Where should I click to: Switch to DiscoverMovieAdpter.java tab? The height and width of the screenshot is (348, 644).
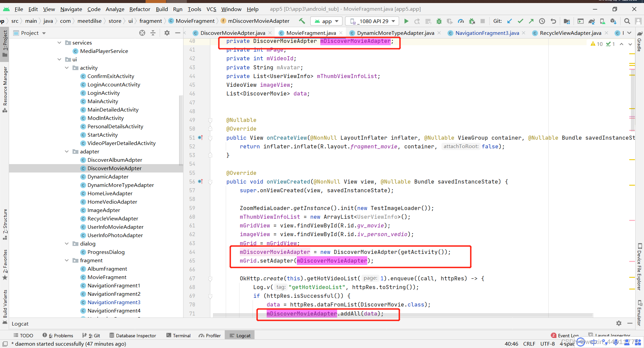(x=232, y=33)
